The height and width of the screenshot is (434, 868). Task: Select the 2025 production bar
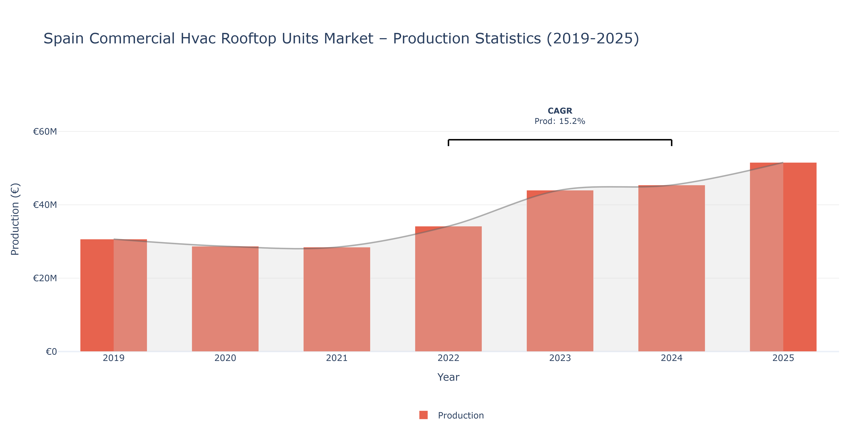coord(783,257)
